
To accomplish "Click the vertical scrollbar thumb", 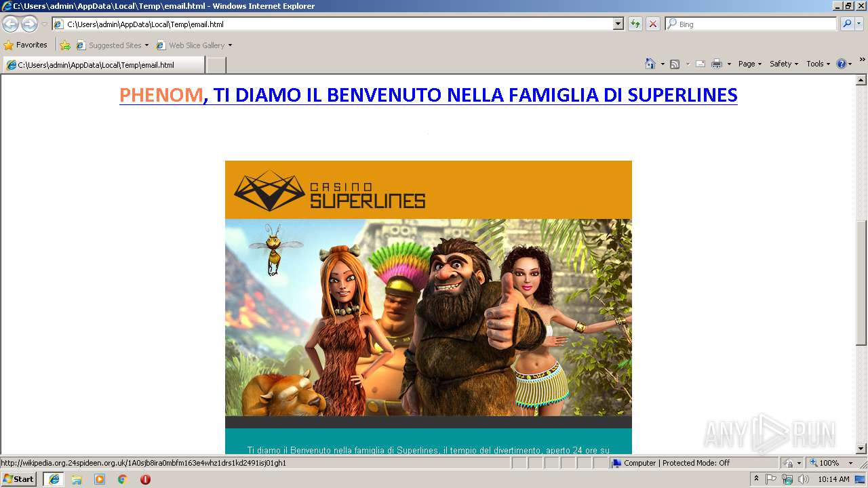I will [861, 283].
